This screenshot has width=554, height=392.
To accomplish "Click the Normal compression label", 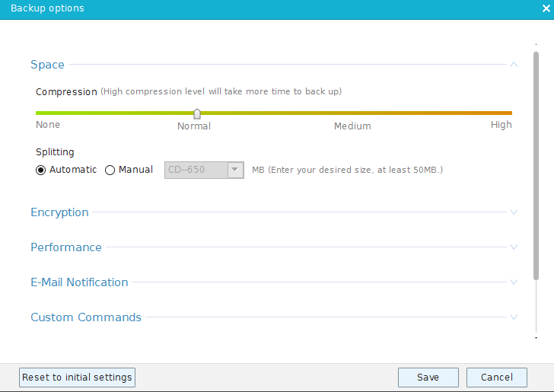I will [194, 126].
